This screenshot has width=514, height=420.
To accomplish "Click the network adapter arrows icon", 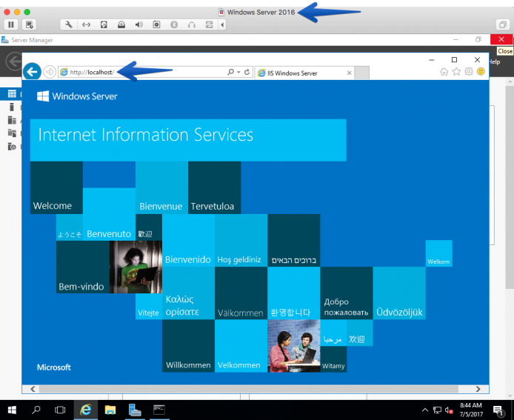I will 86,24.
